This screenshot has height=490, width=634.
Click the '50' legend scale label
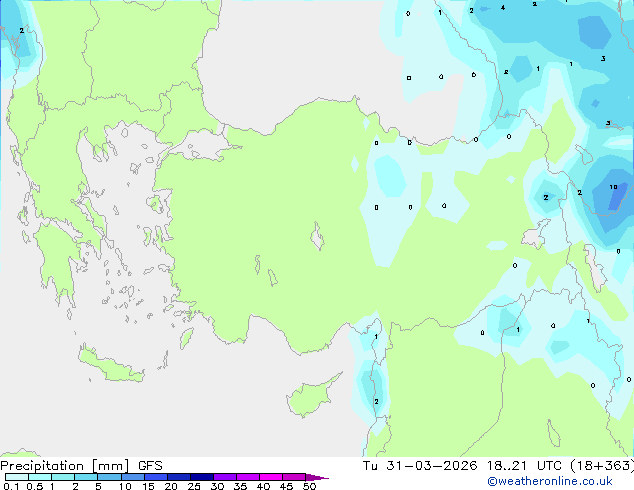[x=309, y=486]
